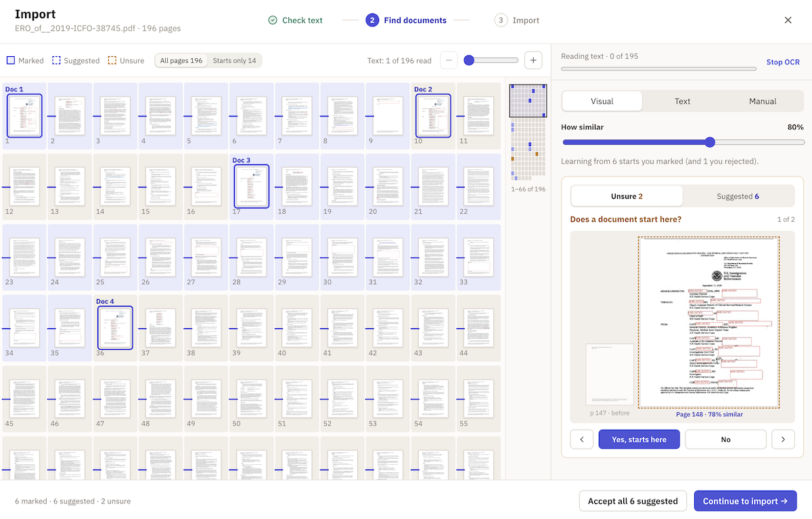The image size is (812, 519).
Task: Show All pages 196 filter
Action: (x=181, y=60)
